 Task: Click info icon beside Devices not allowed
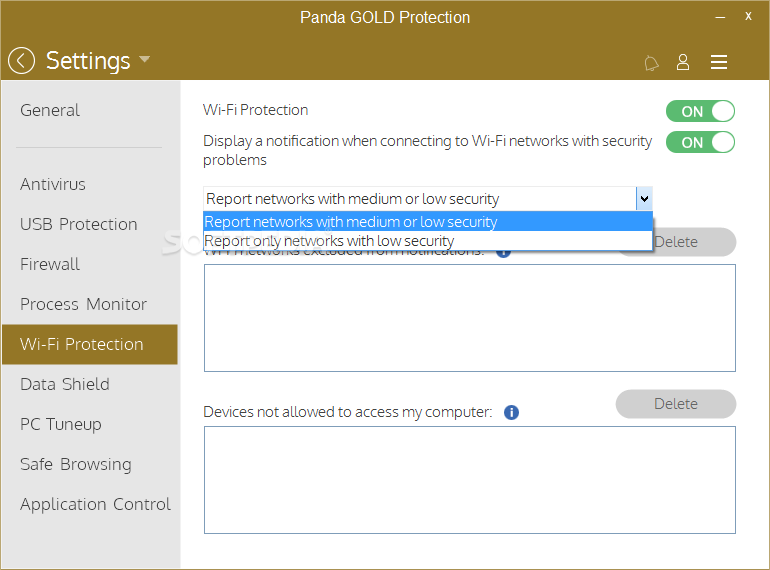(x=511, y=412)
